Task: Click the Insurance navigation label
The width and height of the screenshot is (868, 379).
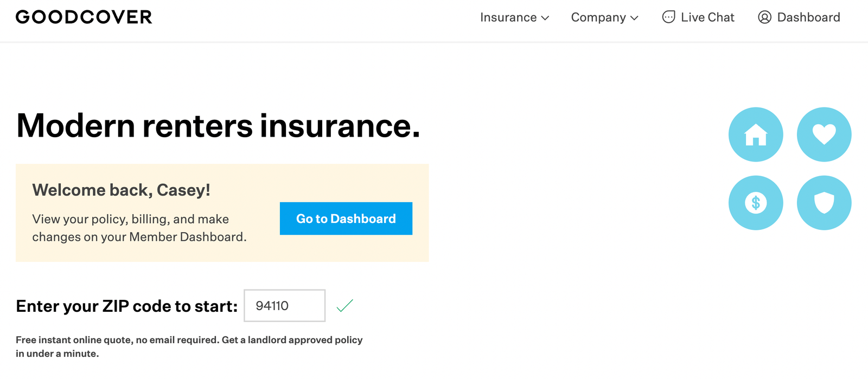Action: coord(507,17)
